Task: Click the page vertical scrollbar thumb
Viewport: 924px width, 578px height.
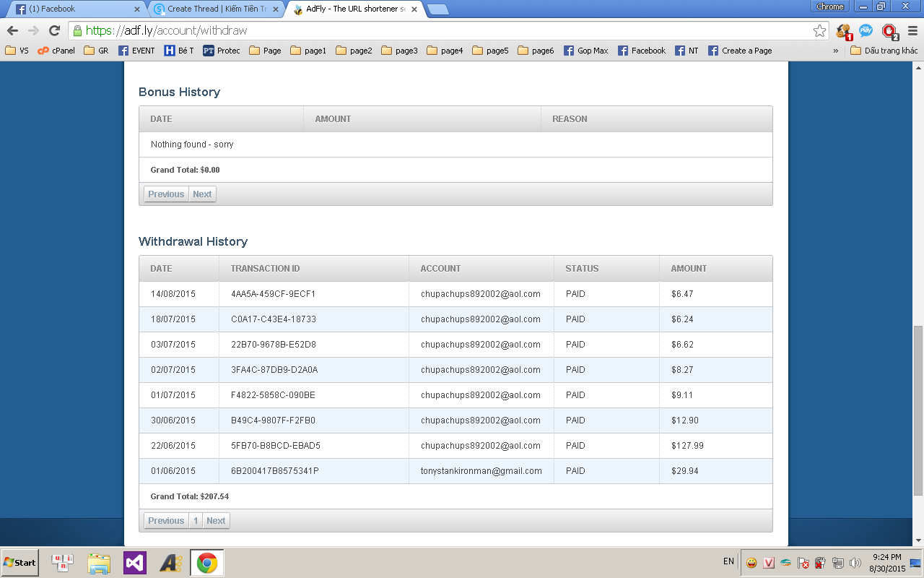Action: [x=918, y=410]
